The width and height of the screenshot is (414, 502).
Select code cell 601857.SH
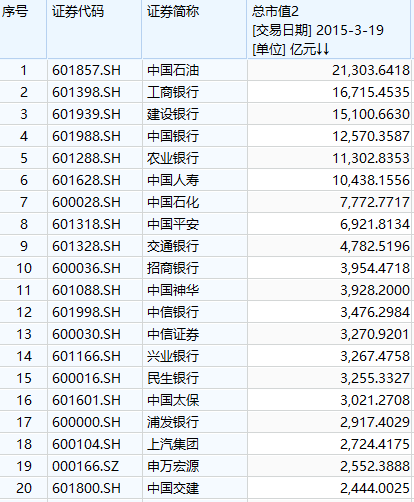(95, 70)
